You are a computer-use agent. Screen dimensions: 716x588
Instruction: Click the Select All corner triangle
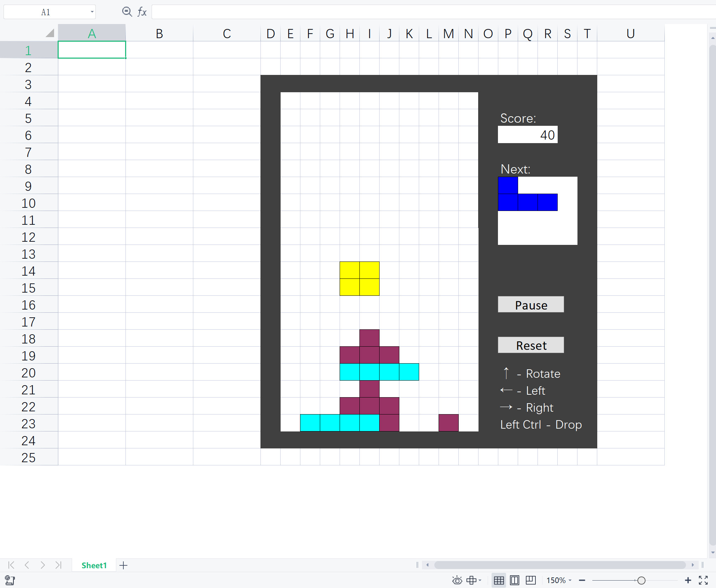pyautogui.click(x=50, y=33)
